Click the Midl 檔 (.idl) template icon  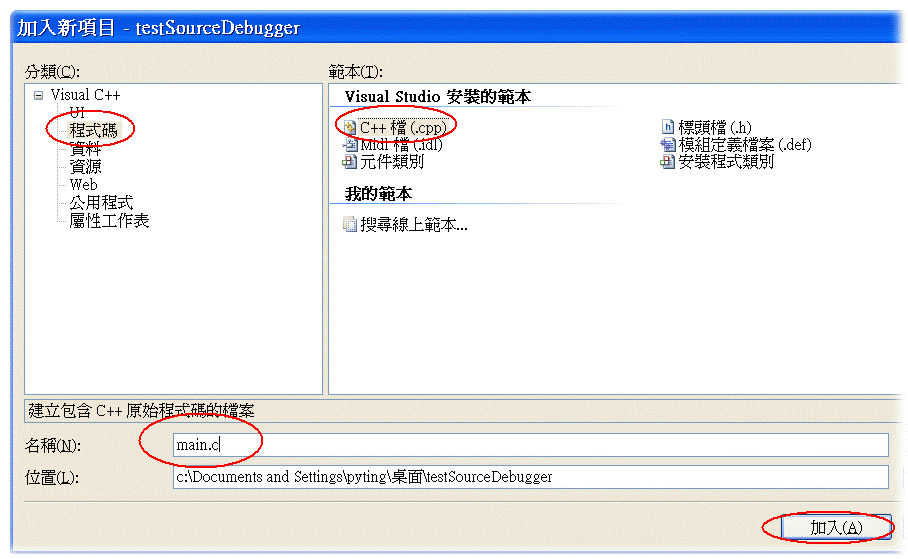pos(350,145)
